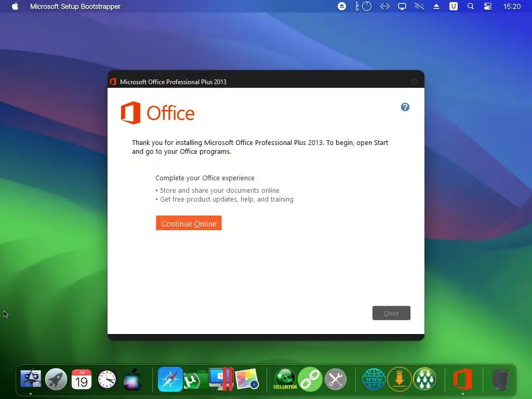Open the WWW globe icon in dock

tap(374, 379)
